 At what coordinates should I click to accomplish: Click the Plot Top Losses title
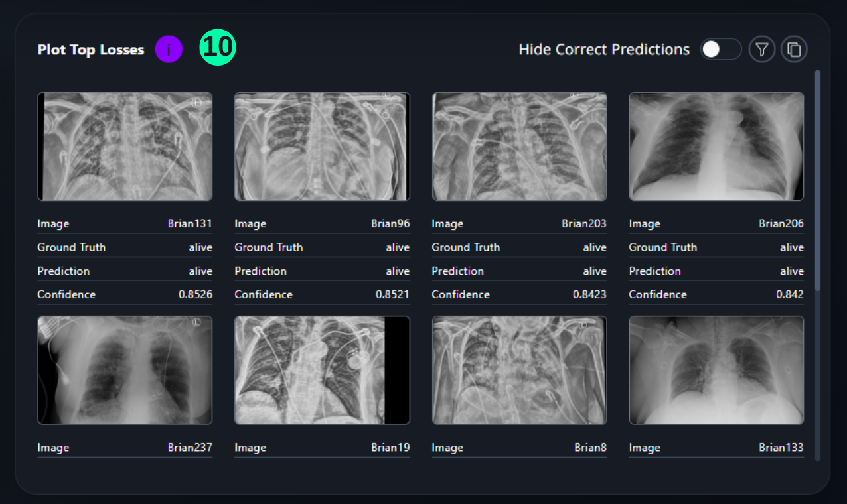(x=91, y=50)
